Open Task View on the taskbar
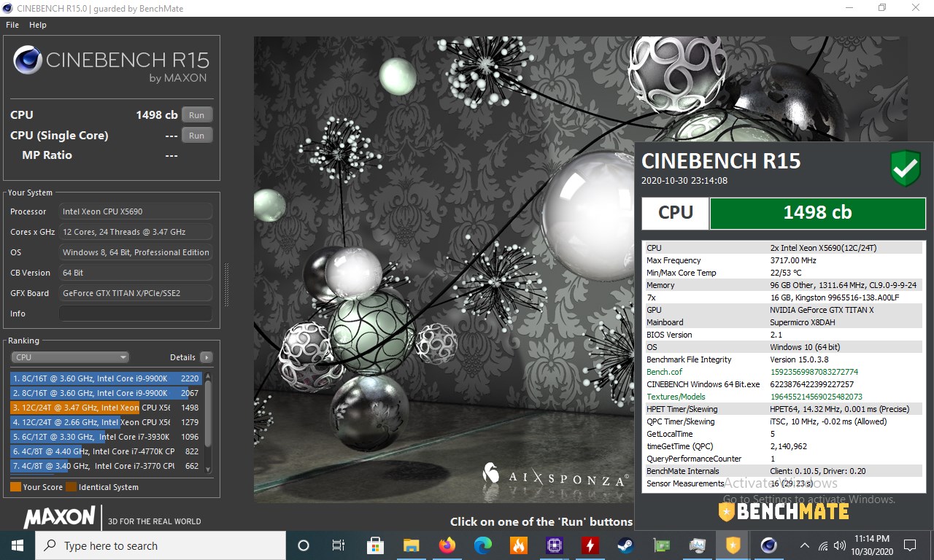This screenshot has height=560, width=934. pos(339,545)
